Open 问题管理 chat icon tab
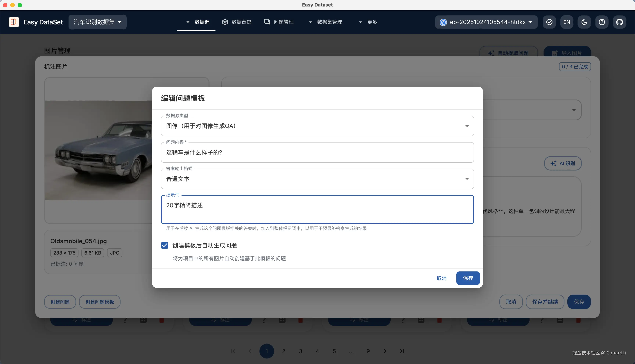Viewport: 635px width, 364px height. click(x=279, y=22)
